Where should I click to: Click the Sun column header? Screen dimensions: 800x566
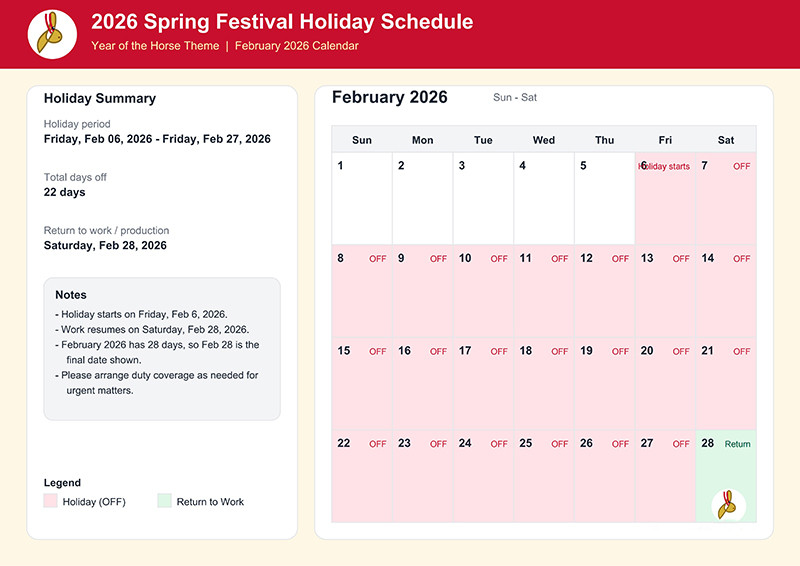[362, 140]
